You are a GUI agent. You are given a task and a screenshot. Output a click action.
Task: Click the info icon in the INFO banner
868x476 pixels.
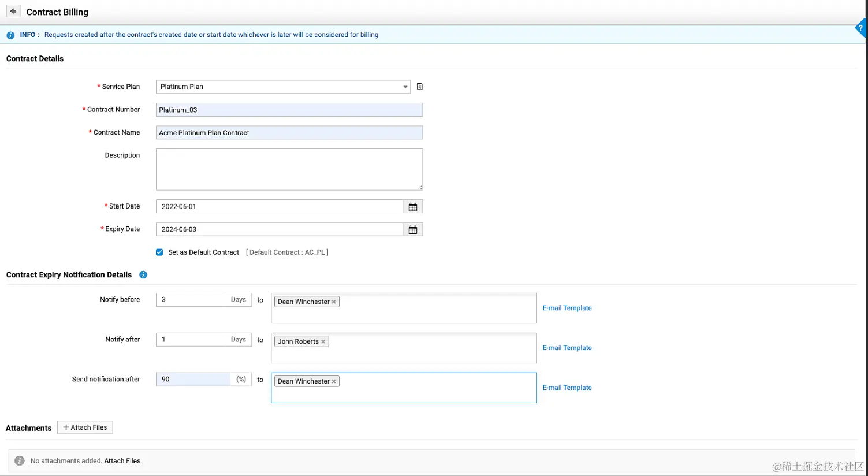[x=10, y=35]
